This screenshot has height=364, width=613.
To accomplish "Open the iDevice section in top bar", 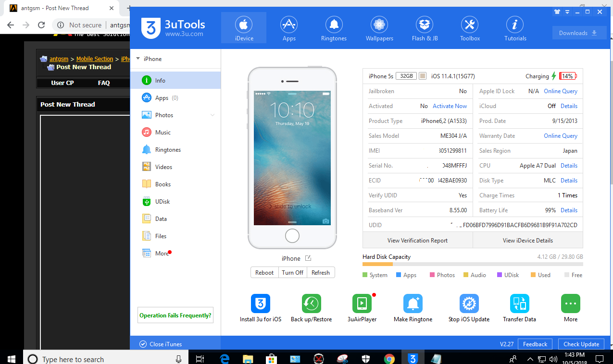I will pyautogui.click(x=244, y=28).
